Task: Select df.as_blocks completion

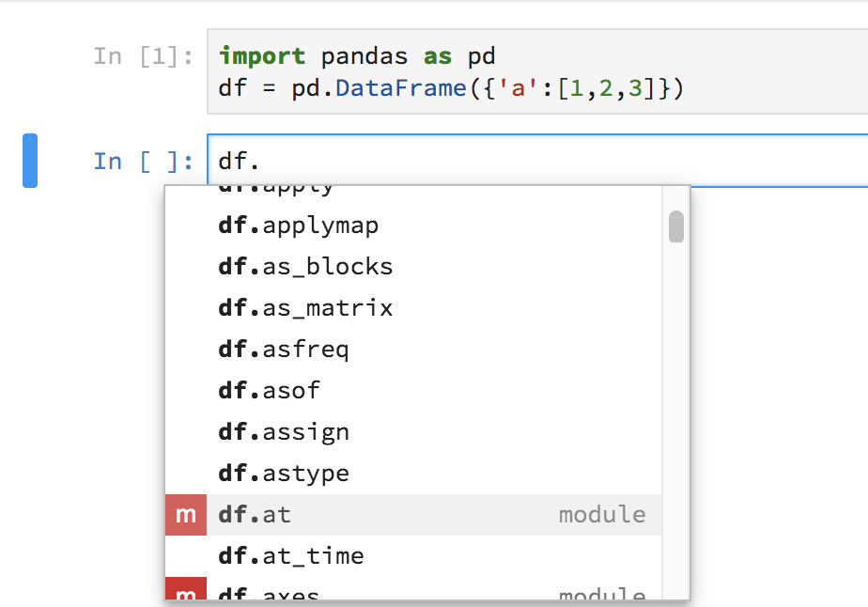Action: tap(413, 267)
